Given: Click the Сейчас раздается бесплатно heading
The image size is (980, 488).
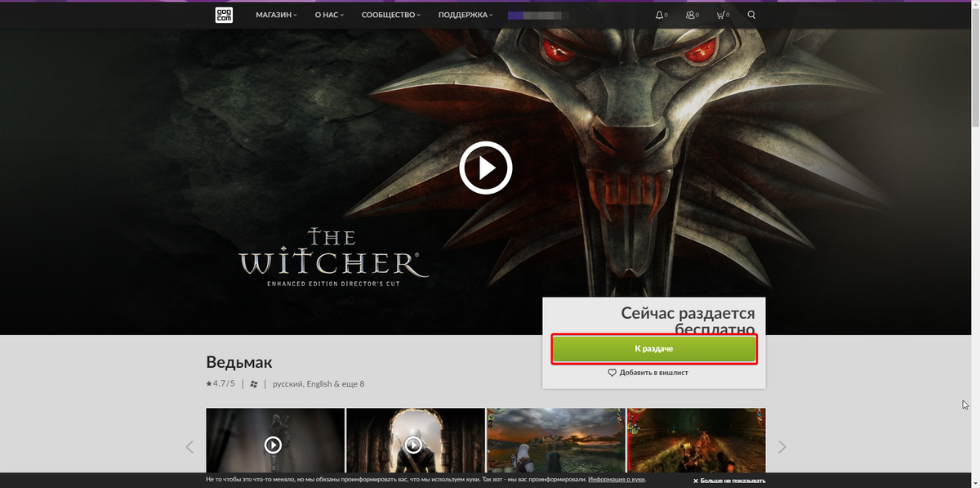Looking at the screenshot, I should (688, 321).
